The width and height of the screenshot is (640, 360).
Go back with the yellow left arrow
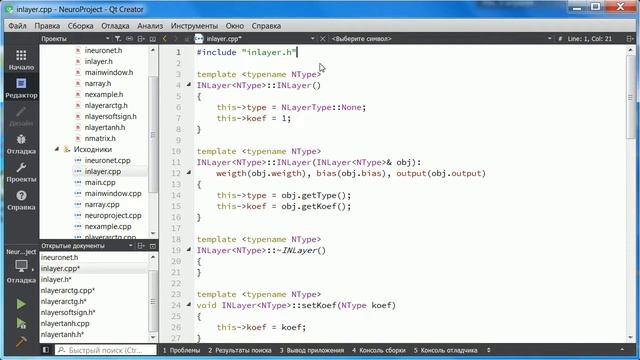pos(165,39)
